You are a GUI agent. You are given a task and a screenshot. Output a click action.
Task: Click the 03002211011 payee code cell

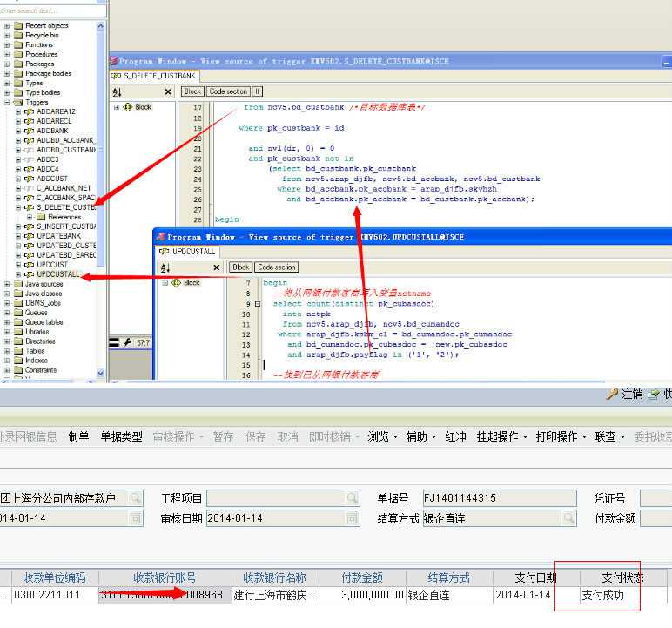click(55, 596)
